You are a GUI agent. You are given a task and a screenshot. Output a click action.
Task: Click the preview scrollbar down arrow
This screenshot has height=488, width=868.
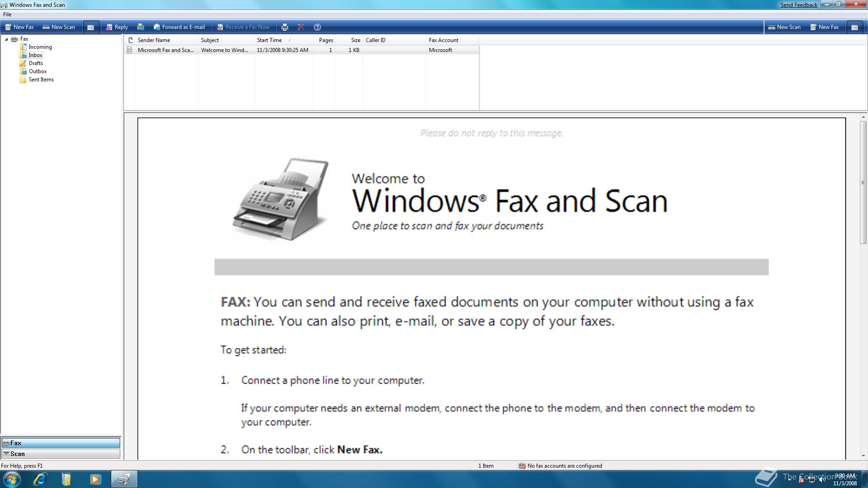pyautogui.click(x=863, y=456)
